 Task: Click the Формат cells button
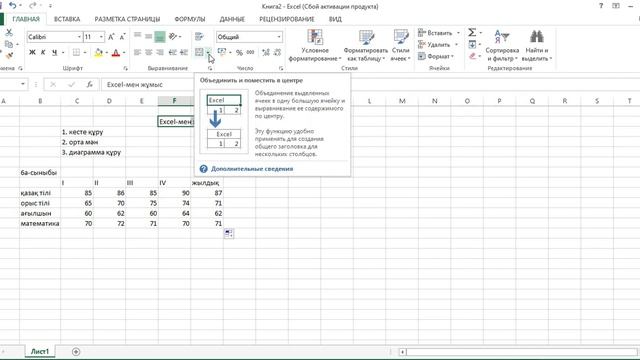tap(436, 56)
